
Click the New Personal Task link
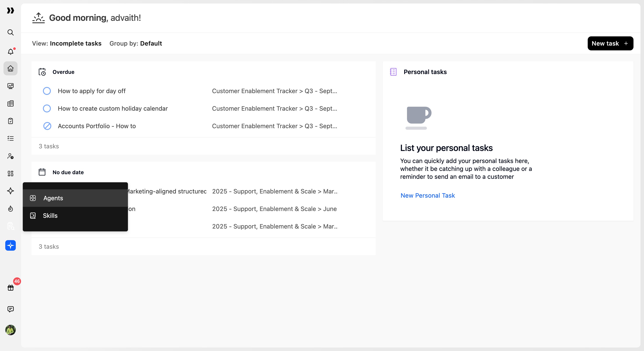click(x=428, y=195)
